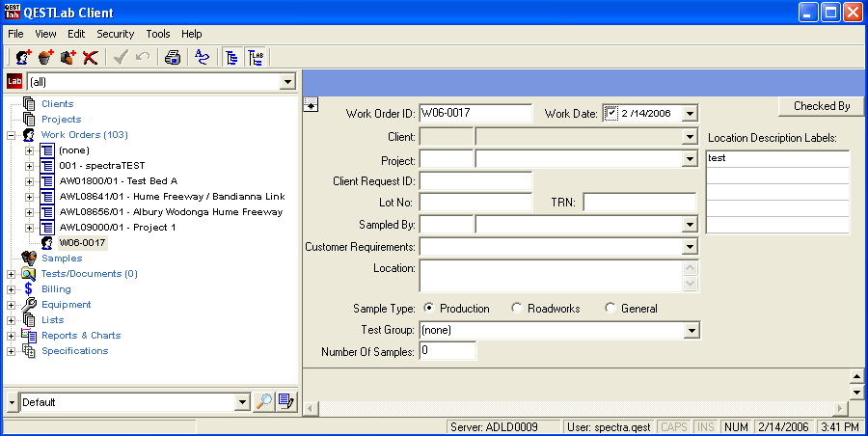Expand the Equipment tree node
Image resolution: width=868 pixels, height=436 pixels.
pyautogui.click(x=12, y=305)
